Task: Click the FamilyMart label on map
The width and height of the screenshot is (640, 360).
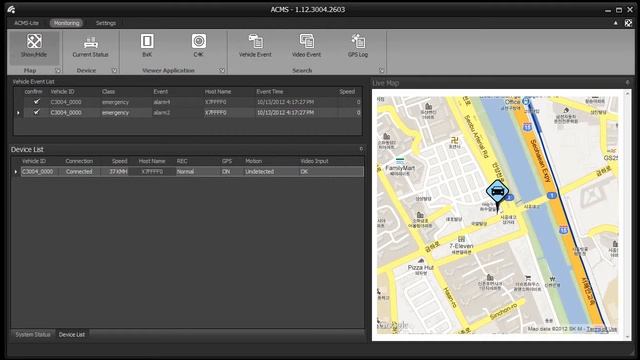Action: [x=400, y=168]
